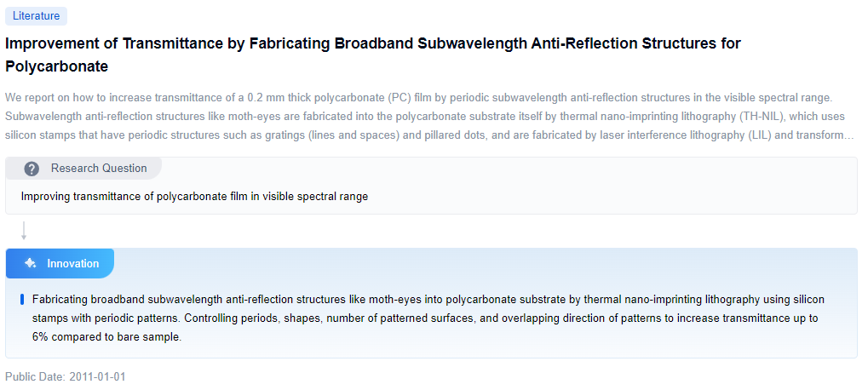Click the date value 2011-01-01

(97, 376)
